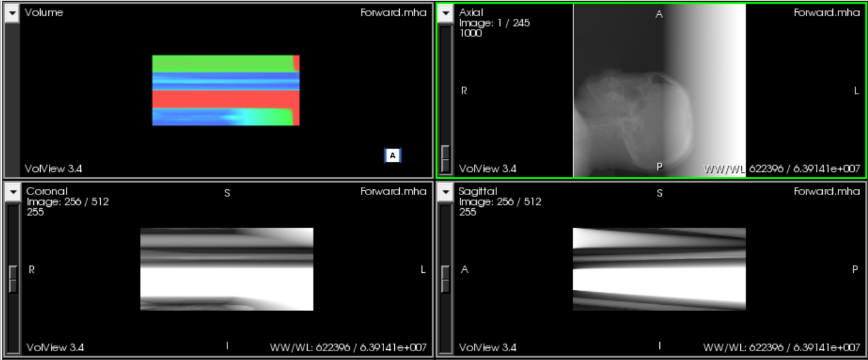
Task: Click the colored volume rendering
Action: tap(226, 90)
